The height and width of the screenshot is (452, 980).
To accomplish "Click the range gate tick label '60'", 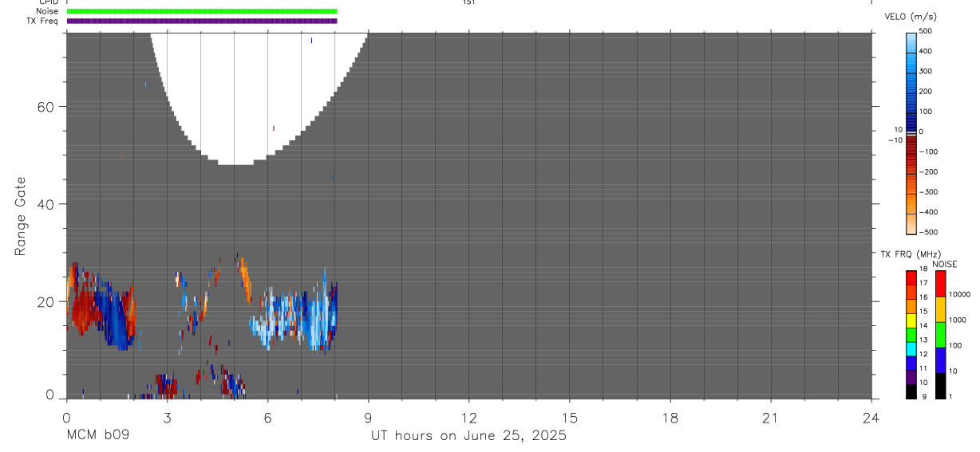I will point(45,107).
